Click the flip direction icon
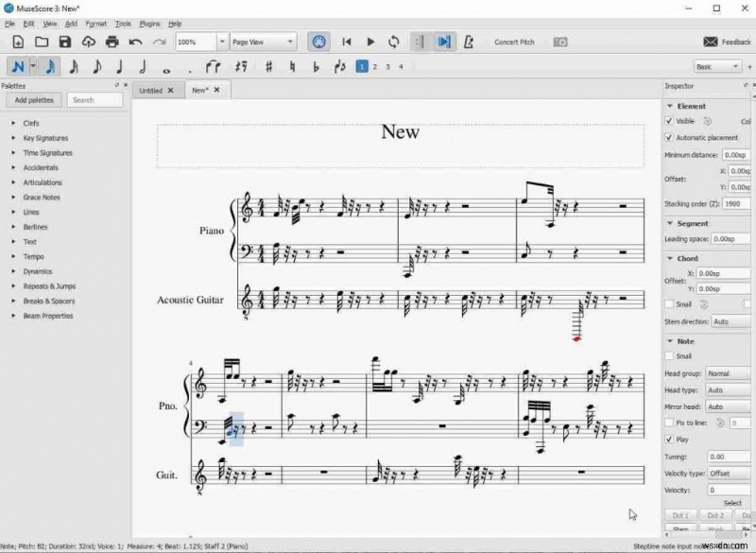Image resolution: width=756 pixels, height=553 pixels. pos(339,66)
